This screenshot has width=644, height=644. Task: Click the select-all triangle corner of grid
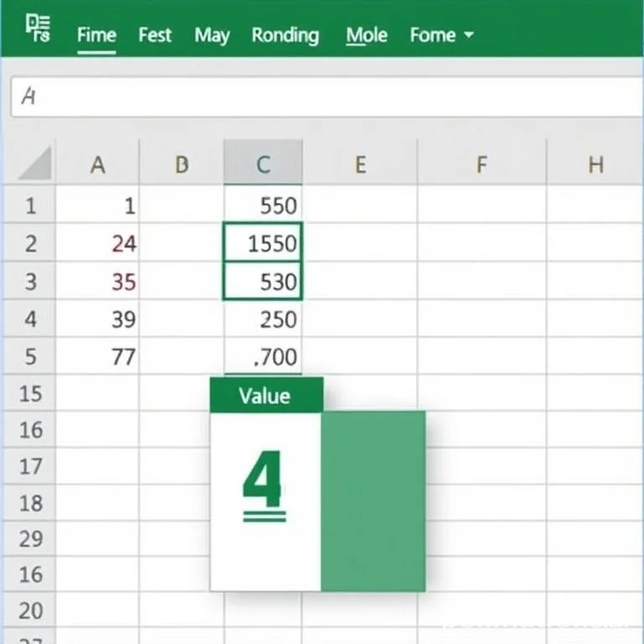click(x=34, y=164)
